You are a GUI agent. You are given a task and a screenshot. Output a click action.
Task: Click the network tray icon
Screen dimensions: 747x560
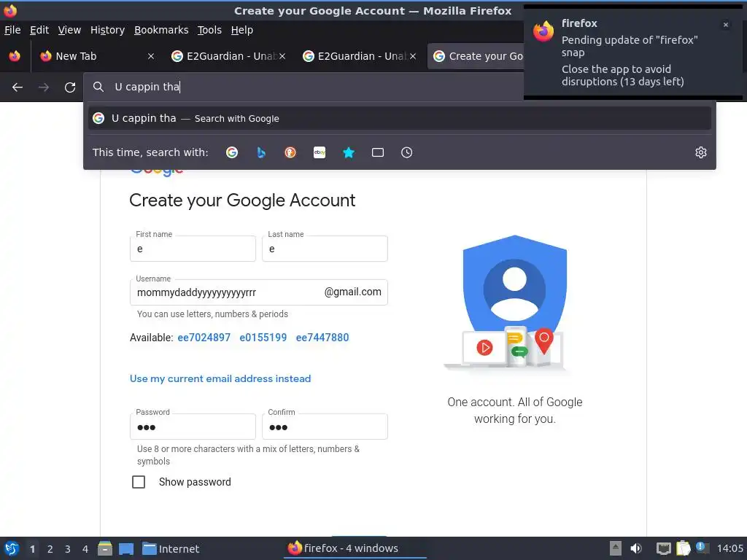click(x=663, y=548)
